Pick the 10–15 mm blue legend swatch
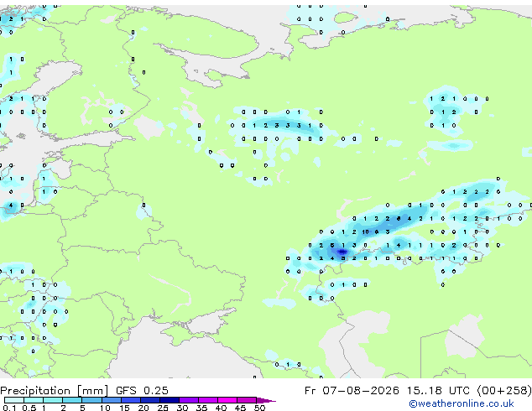This screenshot has width=532, height=411. pyautogui.click(x=111, y=400)
